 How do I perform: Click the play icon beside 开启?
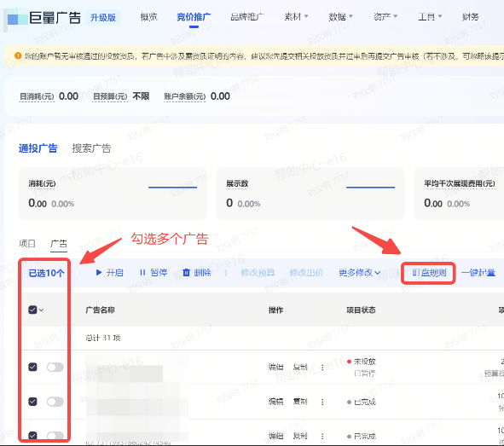(99, 273)
